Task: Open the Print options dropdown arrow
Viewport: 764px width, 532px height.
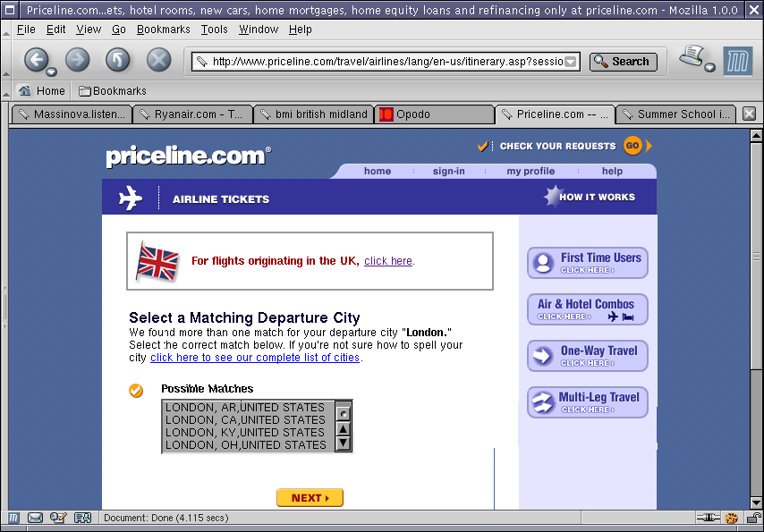Action: coord(710,67)
